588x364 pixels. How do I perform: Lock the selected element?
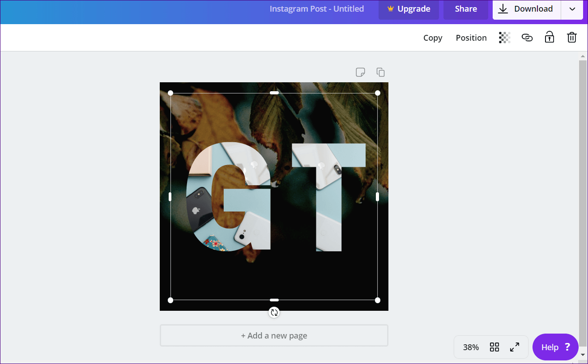coord(550,37)
